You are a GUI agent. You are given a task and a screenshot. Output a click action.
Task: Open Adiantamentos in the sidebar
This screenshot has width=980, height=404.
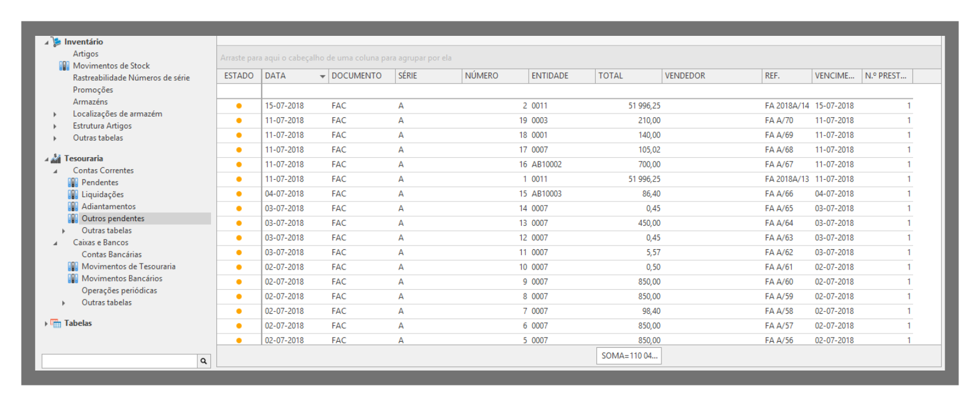click(x=108, y=206)
